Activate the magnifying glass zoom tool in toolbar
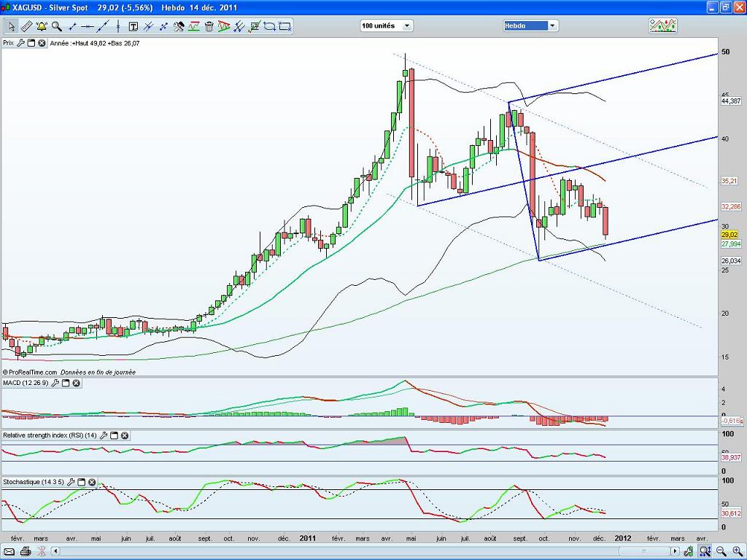Screen dimensions: 747x560 pyautogui.click(x=57, y=26)
